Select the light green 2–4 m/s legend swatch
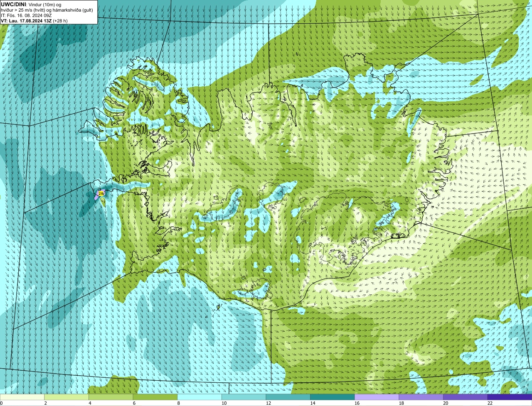Viewport: 532px width, 406px height. (x=66, y=397)
